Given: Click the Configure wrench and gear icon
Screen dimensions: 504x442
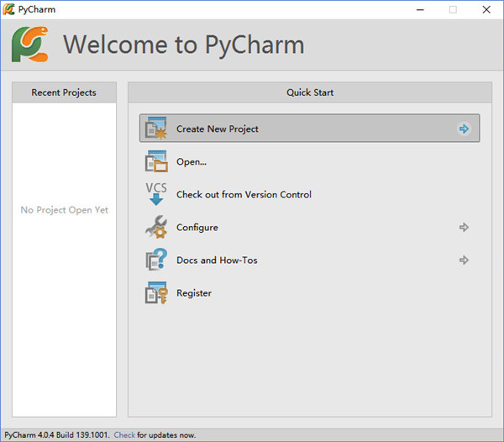Looking at the screenshot, I should 156,227.
